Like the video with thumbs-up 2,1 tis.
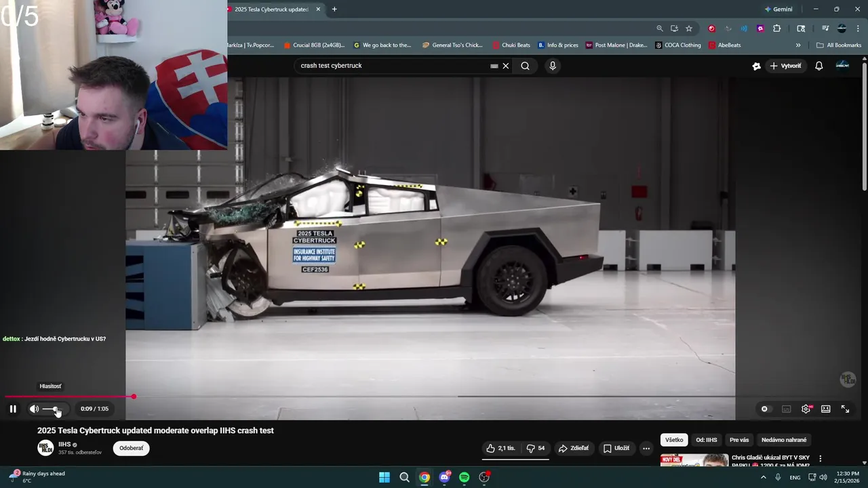Image resolution: width=868 pixels, height=488 pixels. (x=500, y=448)
